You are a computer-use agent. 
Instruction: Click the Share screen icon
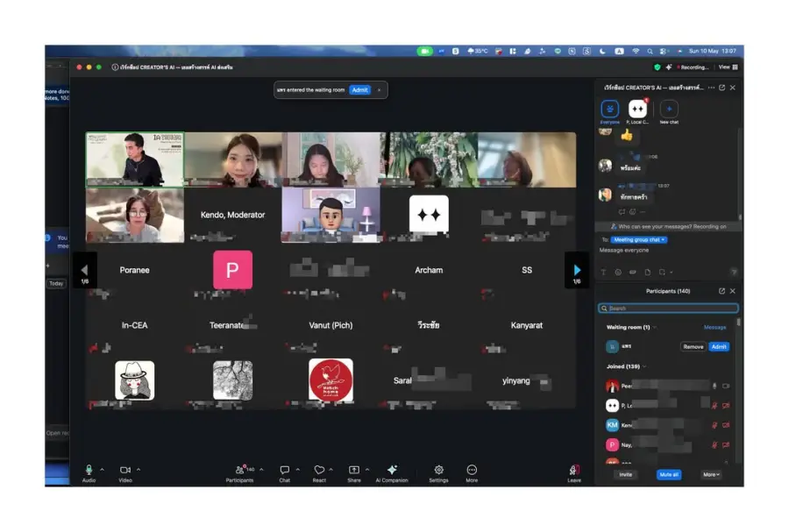354,470
